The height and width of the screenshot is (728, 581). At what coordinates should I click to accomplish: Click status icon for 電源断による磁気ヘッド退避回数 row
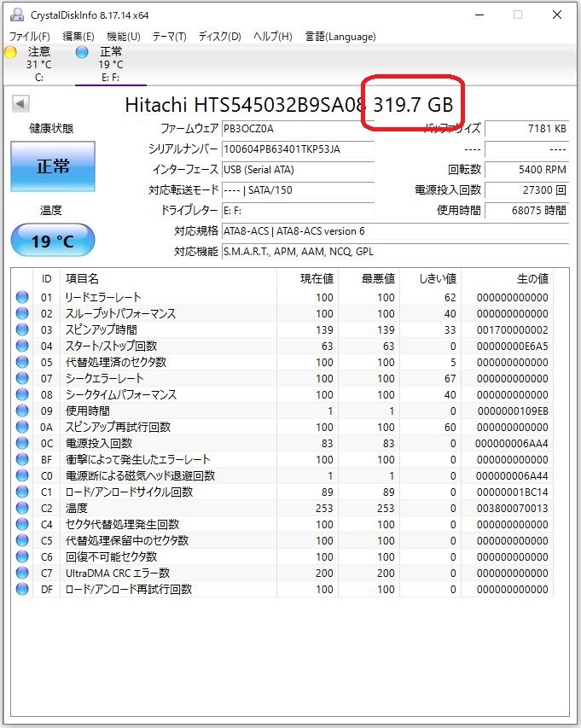[22, 475]
